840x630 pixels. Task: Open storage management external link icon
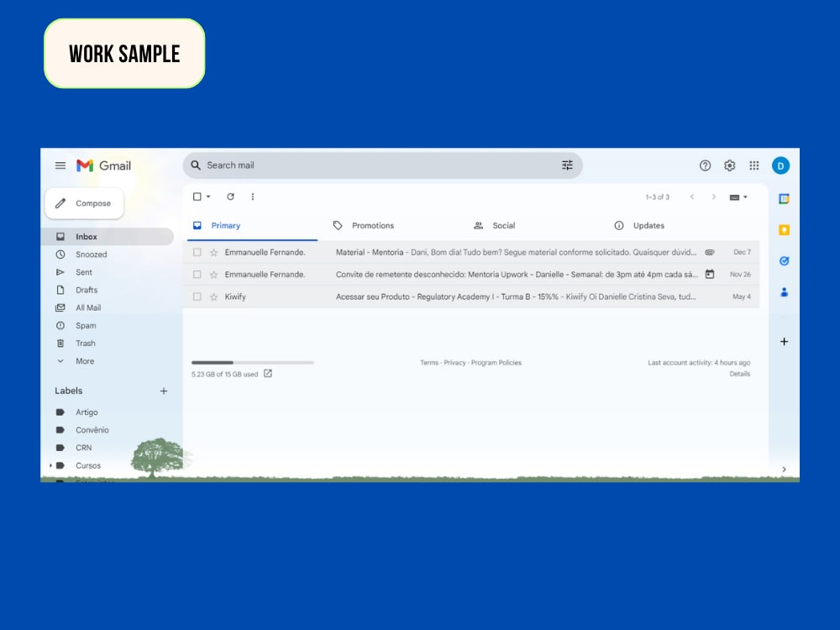268,374
